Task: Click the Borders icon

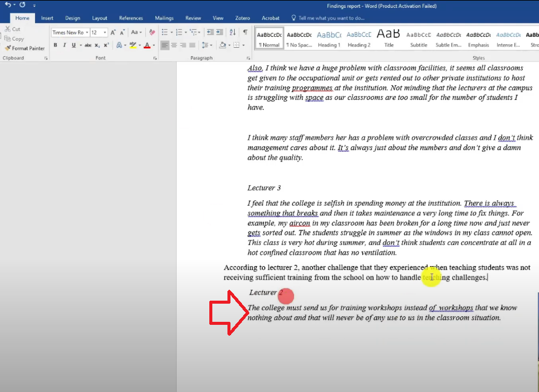Action: (237, 45)
